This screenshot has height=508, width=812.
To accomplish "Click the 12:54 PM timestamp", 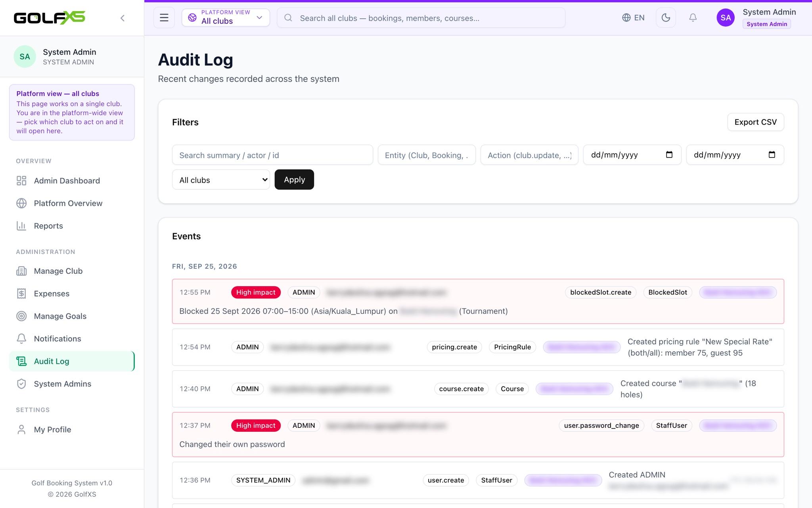I will point(195,347).
